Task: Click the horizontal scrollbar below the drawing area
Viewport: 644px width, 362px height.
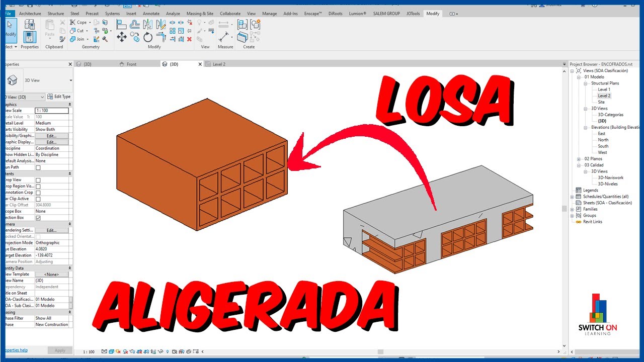Action: (x=381, y=352)
